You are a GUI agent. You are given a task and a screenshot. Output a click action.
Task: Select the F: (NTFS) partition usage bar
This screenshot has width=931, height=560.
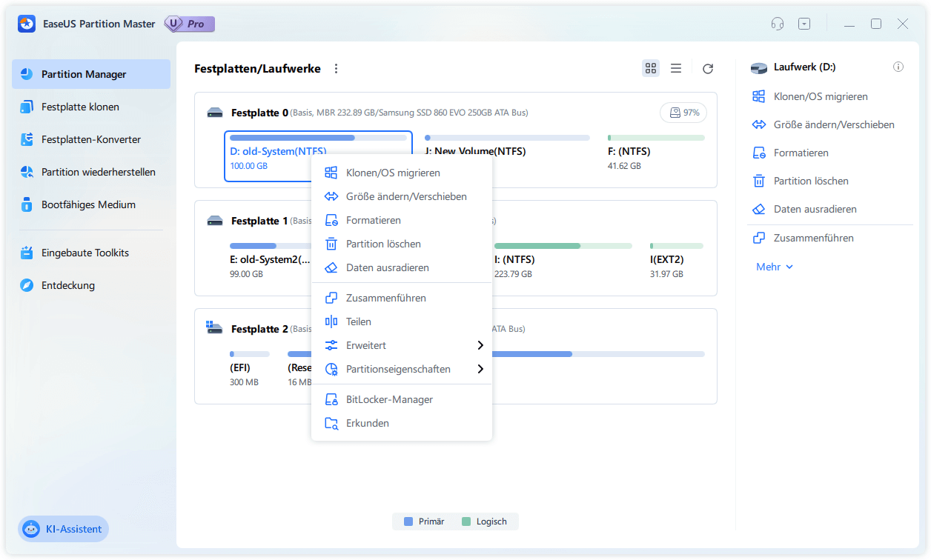point(655,138)
